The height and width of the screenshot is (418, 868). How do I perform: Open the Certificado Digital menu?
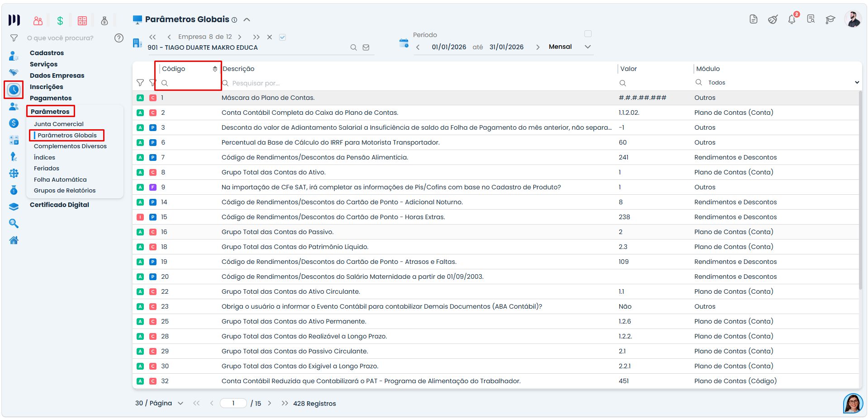click(59, 205)
